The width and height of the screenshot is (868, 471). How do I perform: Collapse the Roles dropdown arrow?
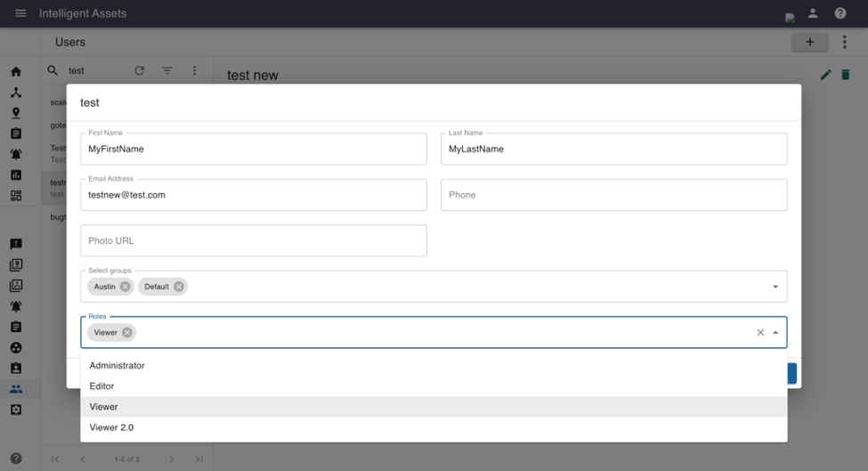click(775, 332)
